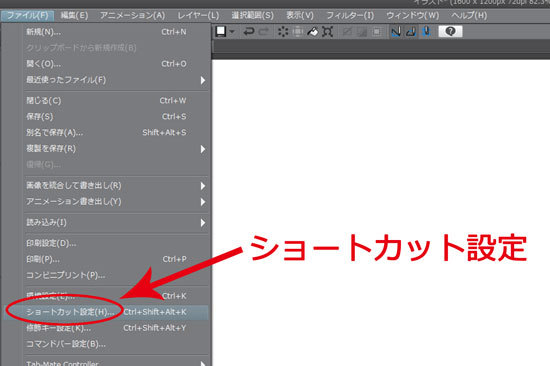This screenshot has width=550, height=366.
Task: Expand the 読み込み(I) submenu
Action: pos(107,222)
